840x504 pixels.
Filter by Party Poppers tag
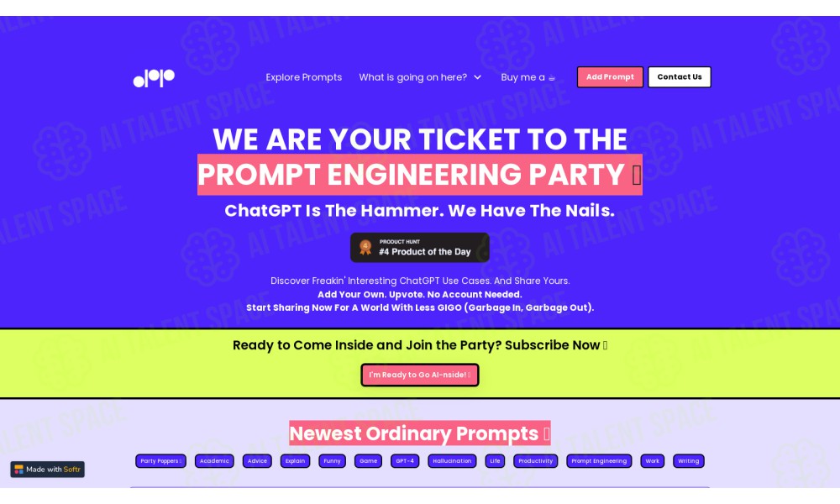[160, 461]
